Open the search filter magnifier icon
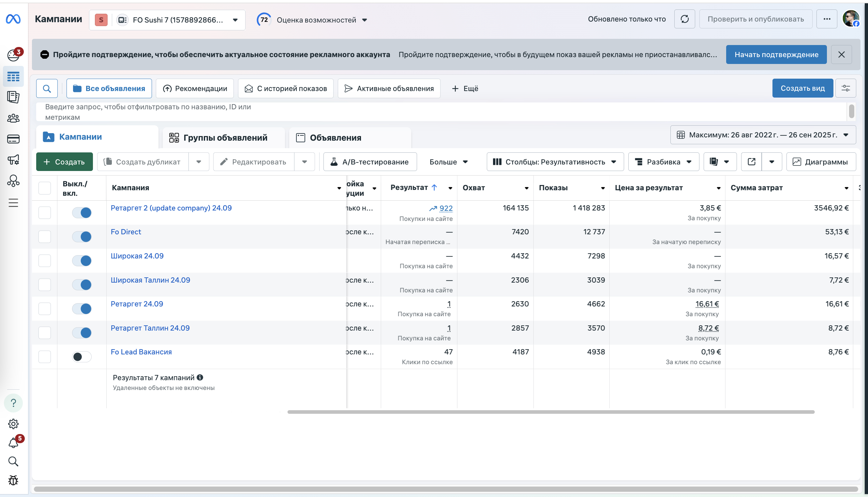This screenshot has width=868, height=497. coord(47,89)
